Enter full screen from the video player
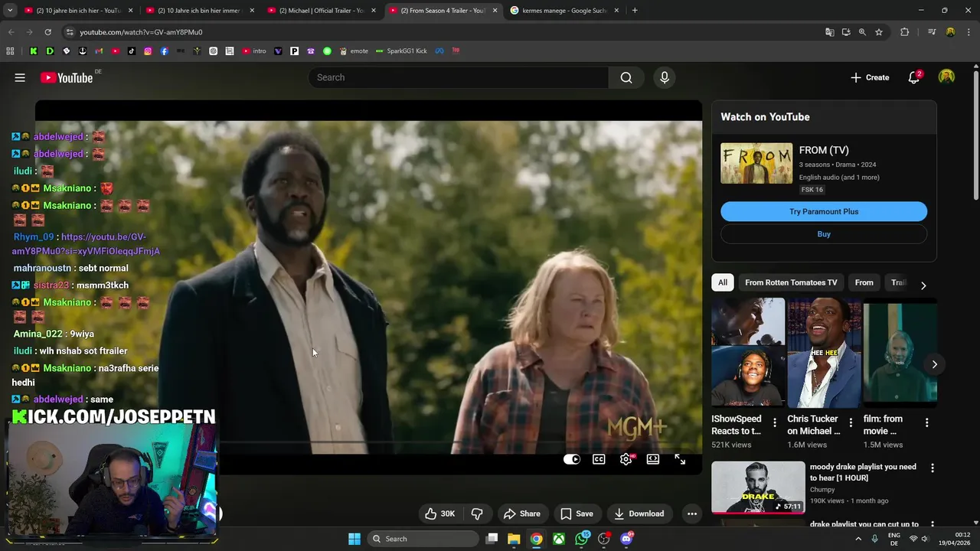980x551 pixels. tap(680, 459)
